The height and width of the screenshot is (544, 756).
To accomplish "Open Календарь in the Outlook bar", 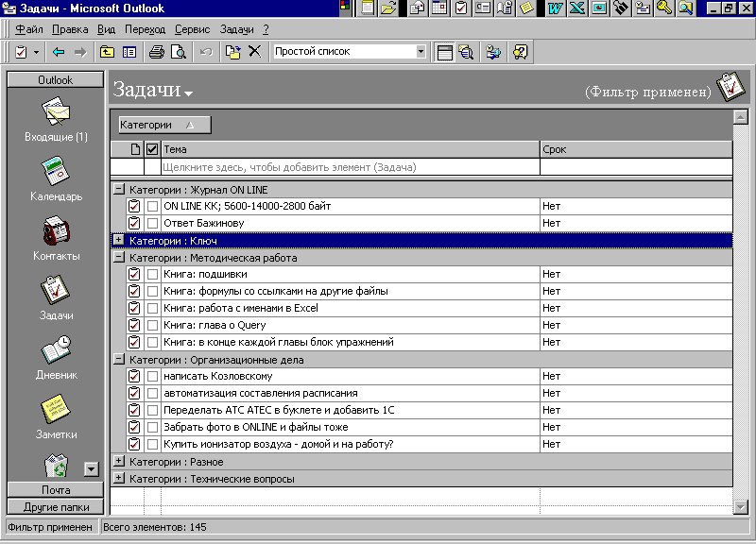I will (56, 178).
